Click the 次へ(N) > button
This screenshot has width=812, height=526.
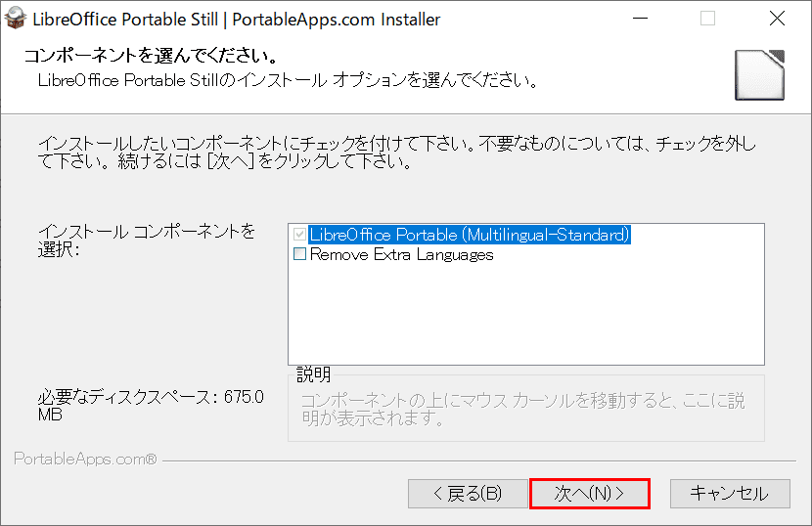pos(589,494)
